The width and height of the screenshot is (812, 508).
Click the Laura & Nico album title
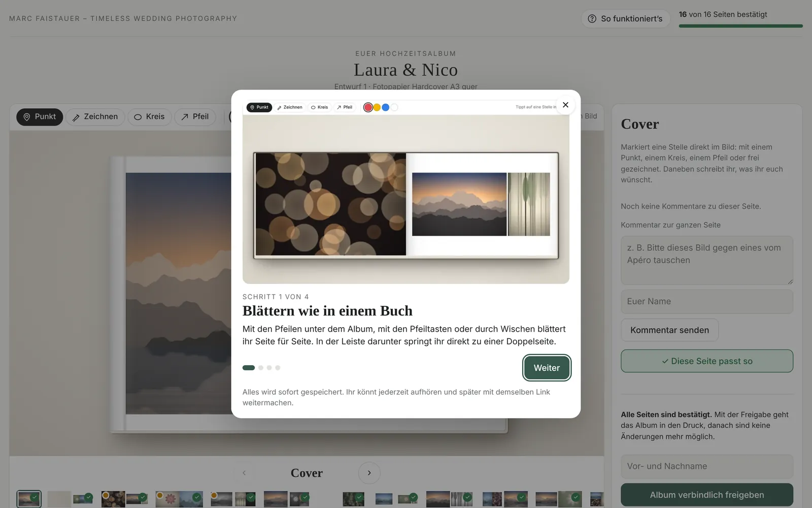[406, 70]
